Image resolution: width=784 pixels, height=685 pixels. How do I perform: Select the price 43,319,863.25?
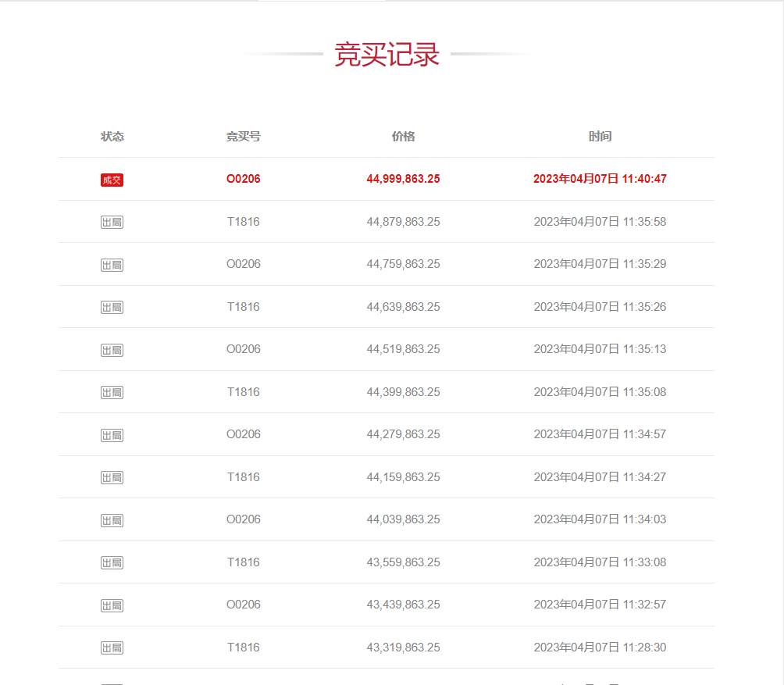[x=403, y=648]
